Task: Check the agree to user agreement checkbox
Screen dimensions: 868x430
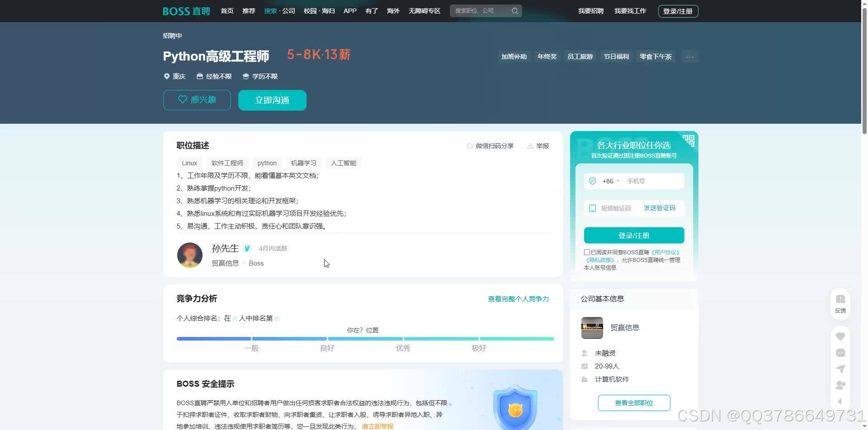Action: (587, 252)
